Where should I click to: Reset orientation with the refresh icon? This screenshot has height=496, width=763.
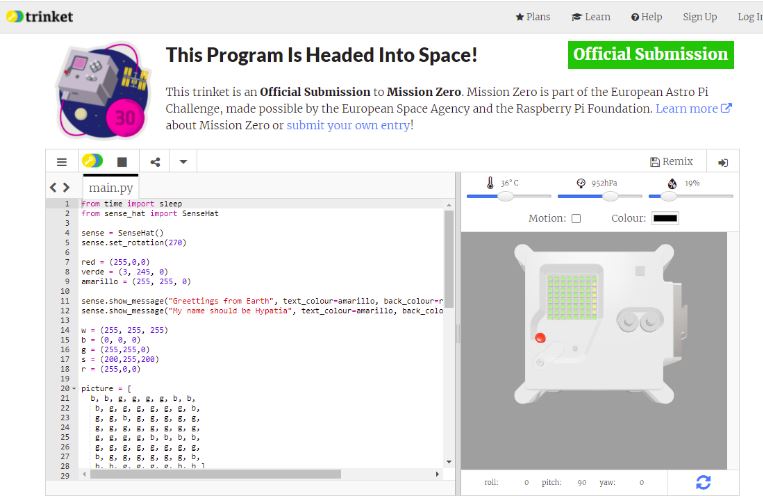pyautogui.click(x=703, y=482)
